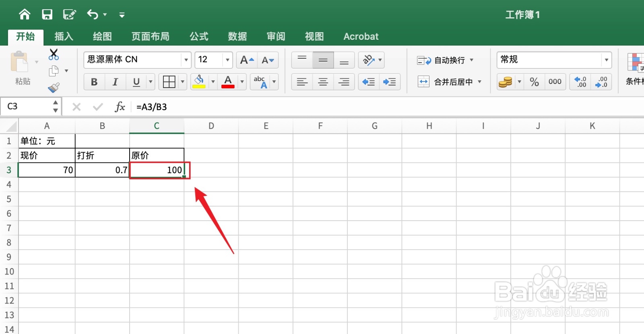The height and width of the screenshot is (334, 644).
Task: Expand the font color palette arrow
Action: (242, 82)
